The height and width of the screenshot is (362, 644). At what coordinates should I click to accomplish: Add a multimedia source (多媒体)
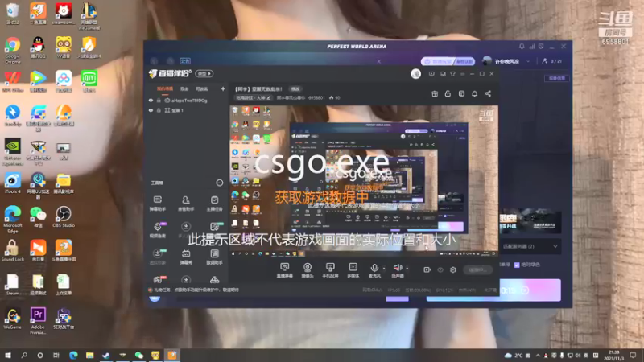click(353, 270)
